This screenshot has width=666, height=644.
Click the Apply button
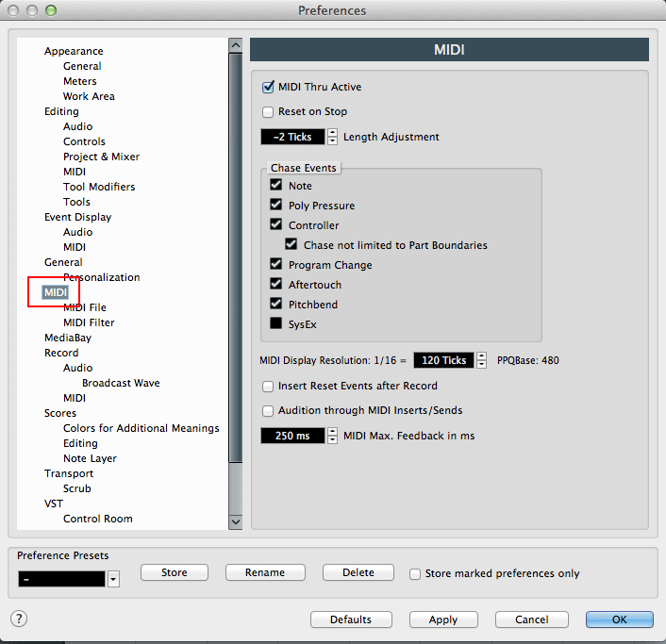coord(443,619)
